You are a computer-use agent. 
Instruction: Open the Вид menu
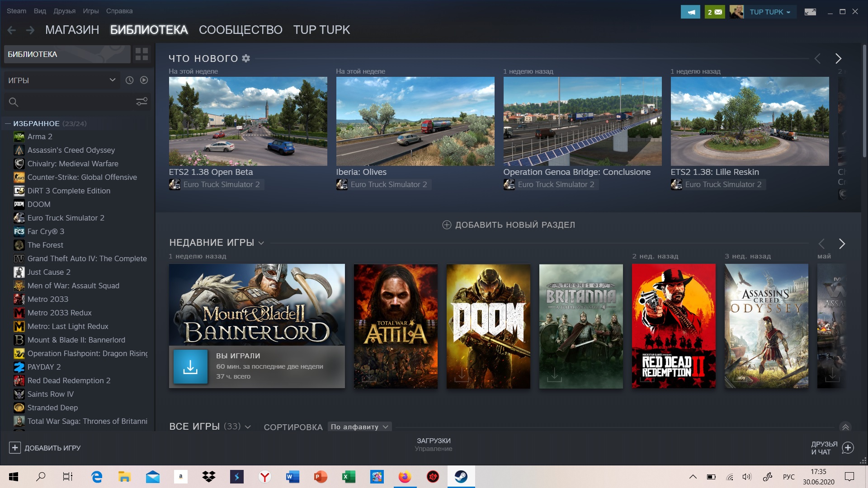(x=40, y=11)
